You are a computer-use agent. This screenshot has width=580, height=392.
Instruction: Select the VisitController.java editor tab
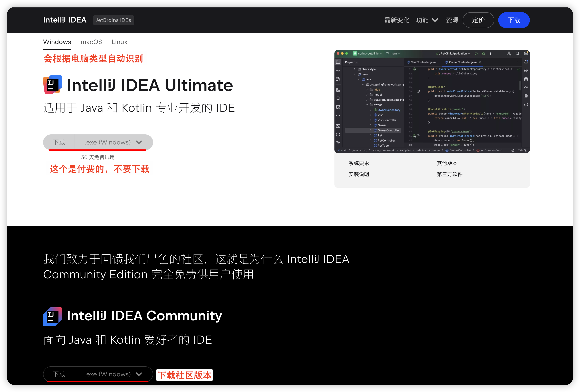tap(421, 62)
